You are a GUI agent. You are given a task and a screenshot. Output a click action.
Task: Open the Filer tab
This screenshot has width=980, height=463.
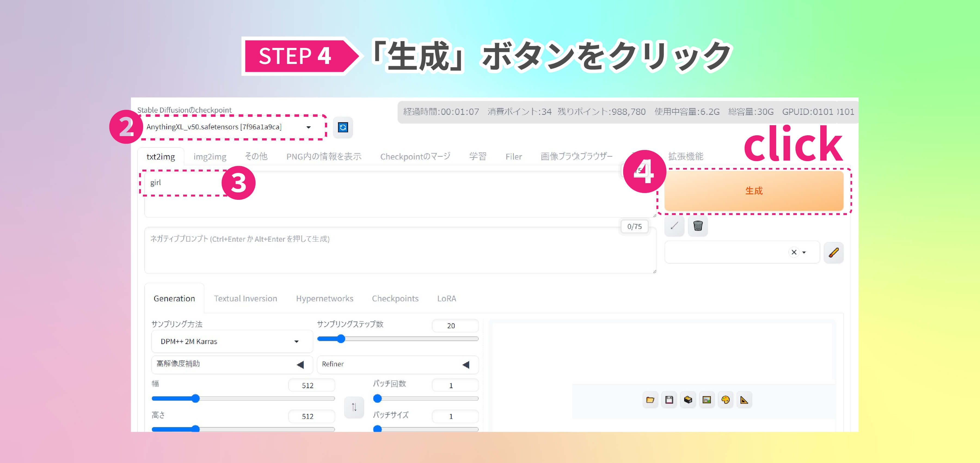pyautogui.click(x=514, y=157)
